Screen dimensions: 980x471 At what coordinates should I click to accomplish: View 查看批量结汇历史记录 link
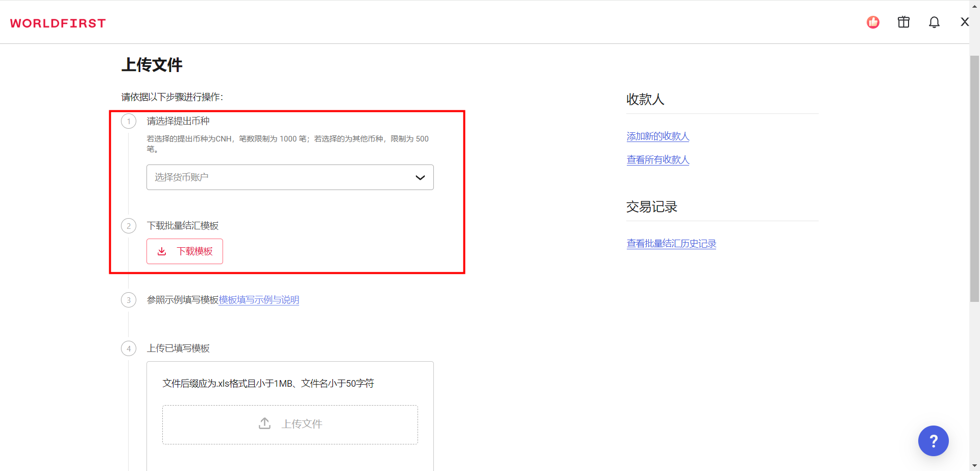[x=671, y=244]
